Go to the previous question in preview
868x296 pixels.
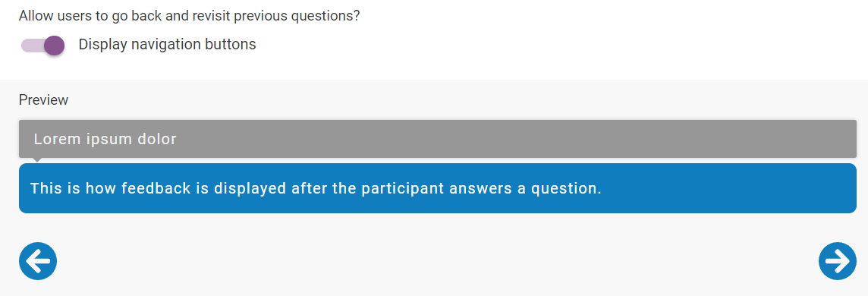[x=38, y=260]
